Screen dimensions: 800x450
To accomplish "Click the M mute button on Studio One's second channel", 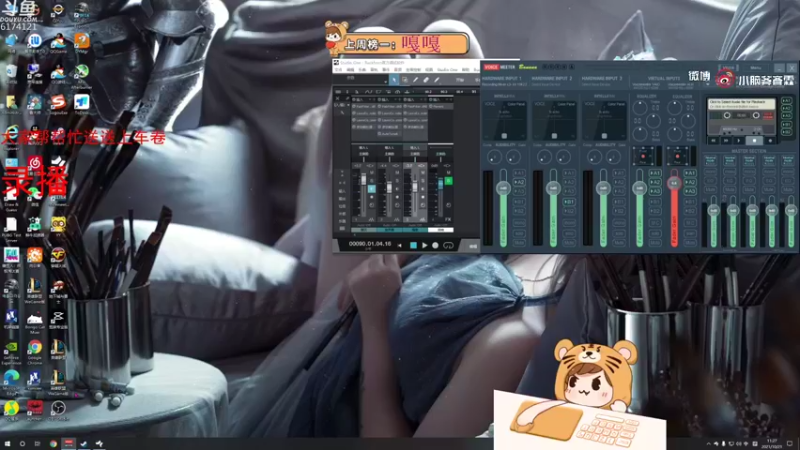I will pyautogui.click(x=397, y=172).
